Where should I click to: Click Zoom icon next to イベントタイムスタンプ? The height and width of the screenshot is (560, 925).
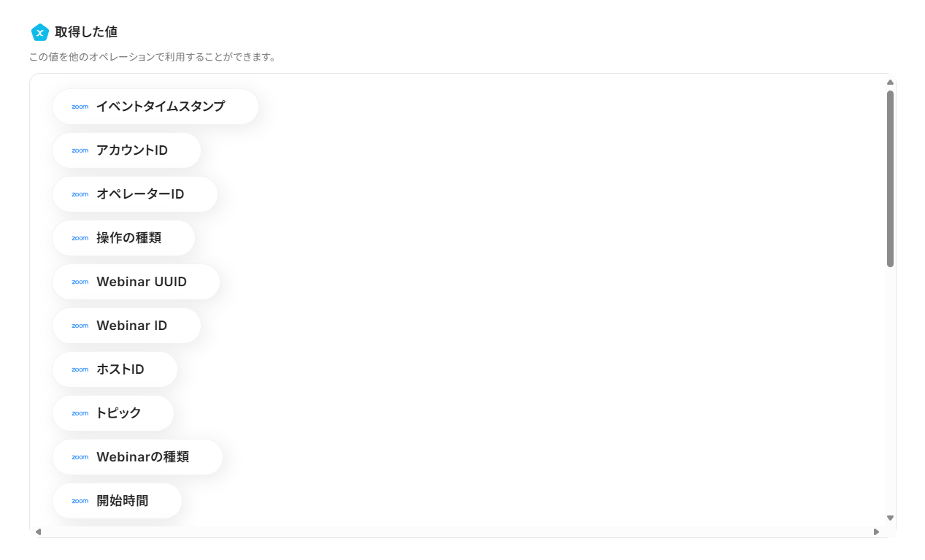pyautogui.click(x=80, y=107)
